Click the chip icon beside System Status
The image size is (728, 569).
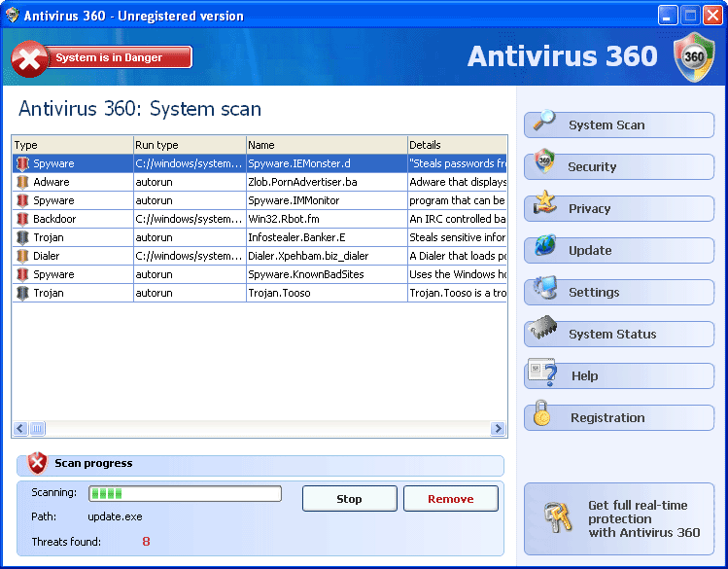pyautogui.click(x=543, y=327)
